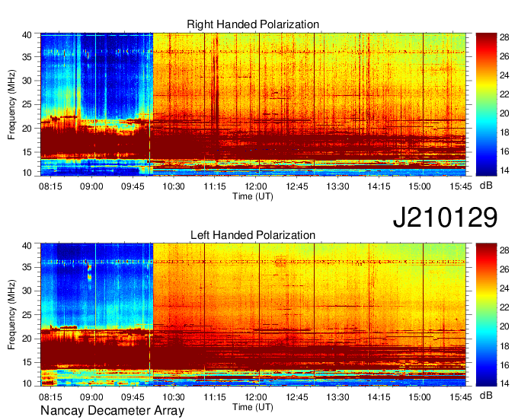Click the dB unit label of the Left Handed color bar
The width and height of the screenshot is (518, 420).
click(486, 396)
